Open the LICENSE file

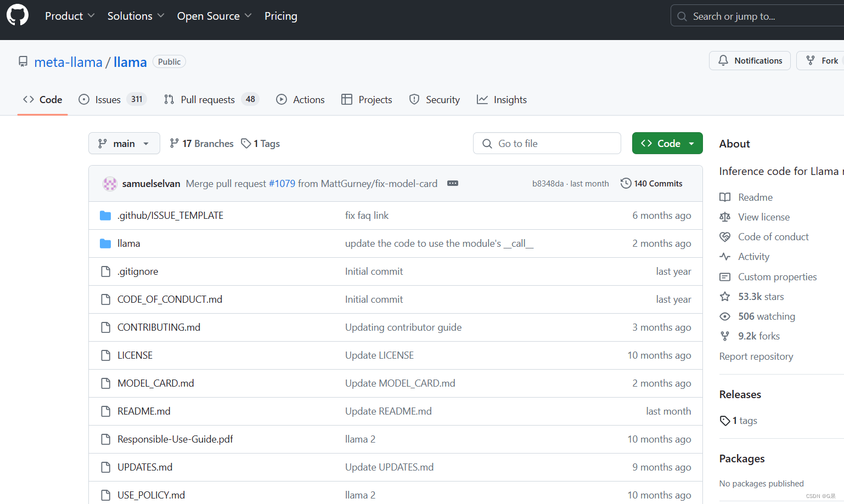coord(135,355)
